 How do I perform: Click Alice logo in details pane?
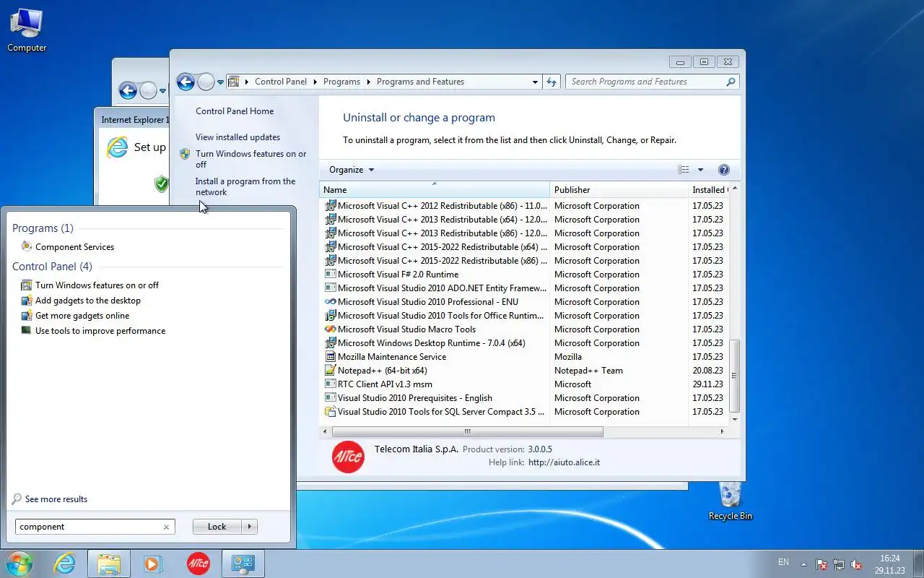pos(348,457)
